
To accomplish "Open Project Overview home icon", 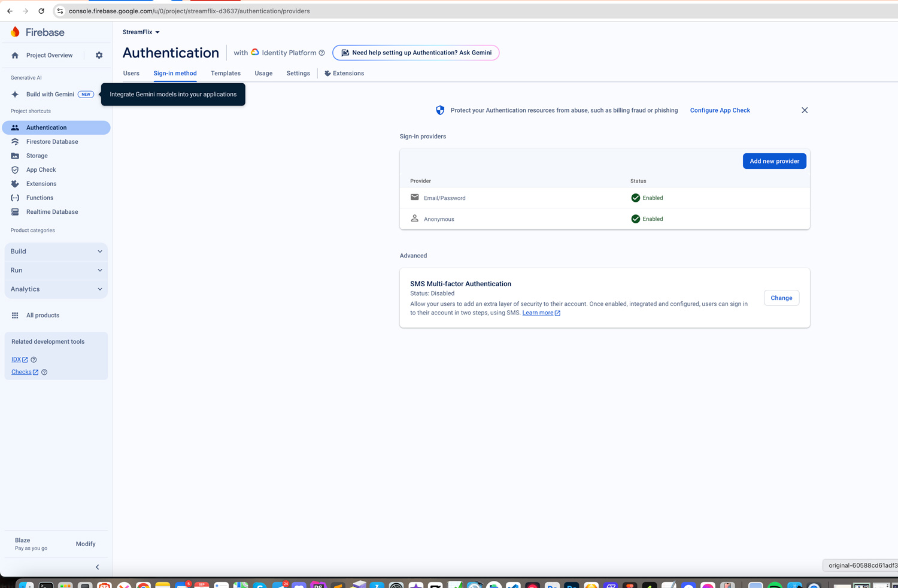I will coord(15,55).
